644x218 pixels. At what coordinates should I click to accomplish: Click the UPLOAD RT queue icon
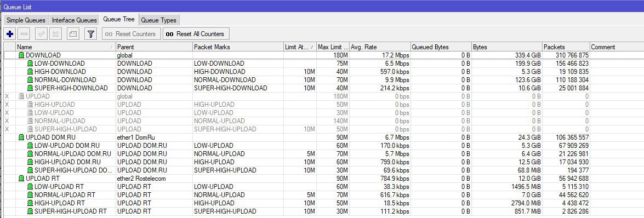[21, 178]
